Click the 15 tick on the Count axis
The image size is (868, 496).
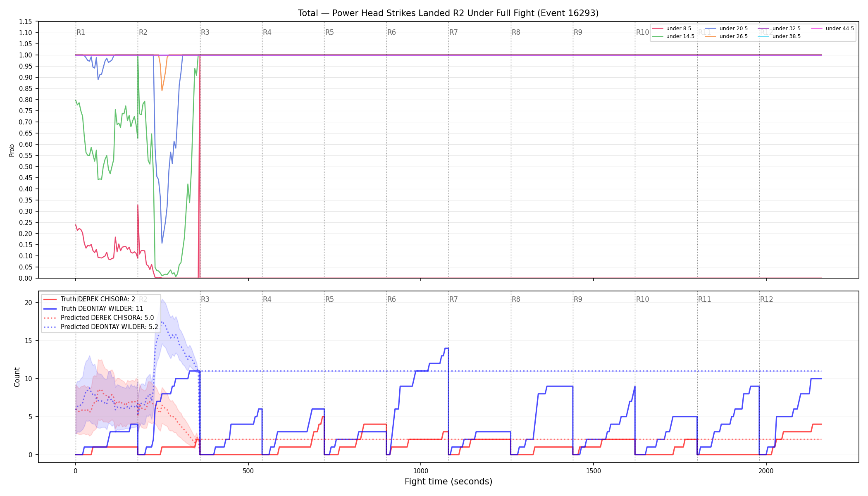(x=29, y=341)
